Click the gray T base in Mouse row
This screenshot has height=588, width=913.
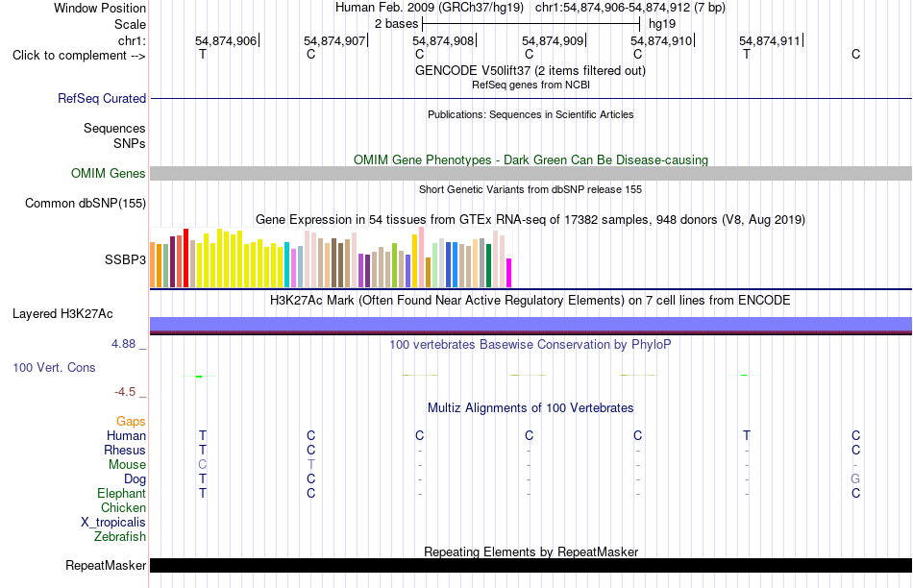(x=311, y=465)
